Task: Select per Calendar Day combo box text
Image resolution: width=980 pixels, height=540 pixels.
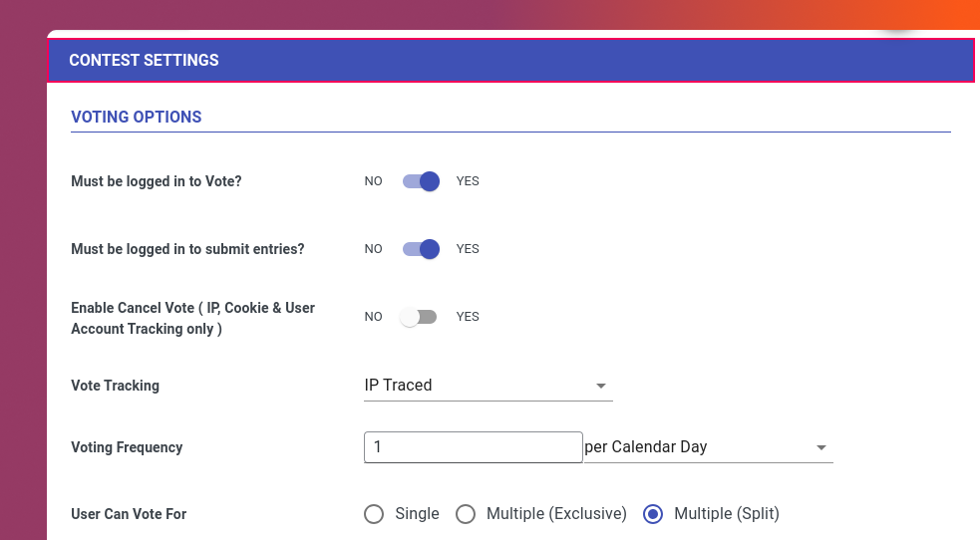Action: point(646,447)
